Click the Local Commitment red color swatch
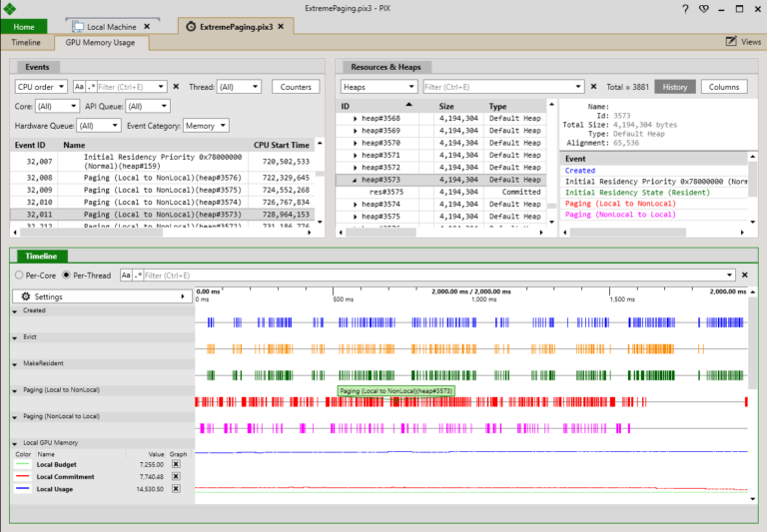 (24, 477)
